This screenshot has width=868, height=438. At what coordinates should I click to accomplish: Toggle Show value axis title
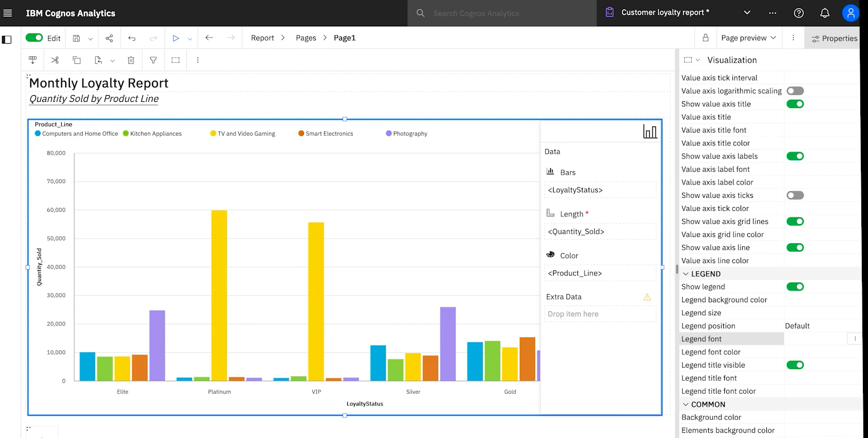(795, 104)
